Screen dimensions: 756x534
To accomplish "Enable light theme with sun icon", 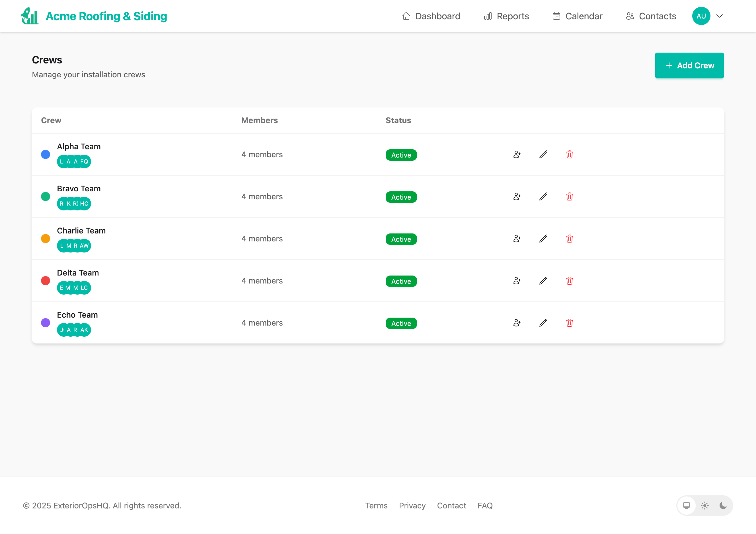I will 705,506.
